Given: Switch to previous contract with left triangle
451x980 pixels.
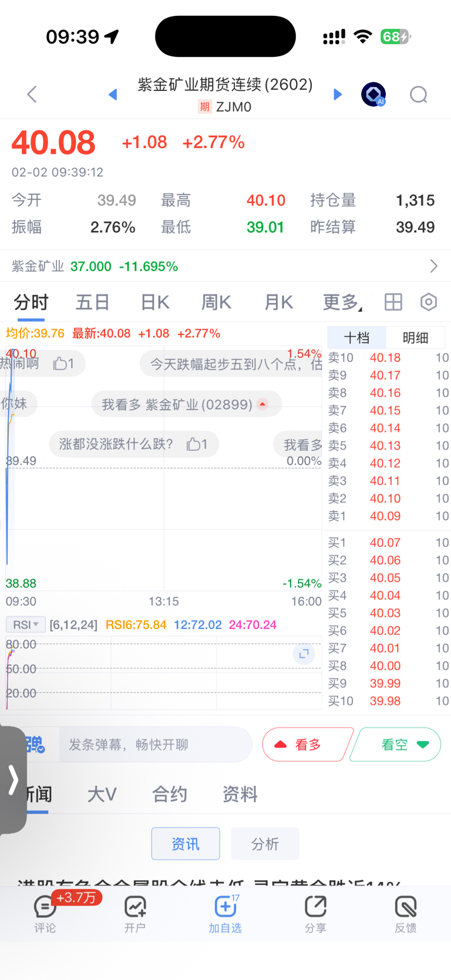Looking at the screenshot, I should tap(113, 94).
